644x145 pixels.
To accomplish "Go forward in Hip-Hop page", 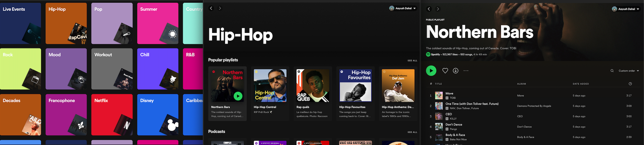I will 220,8.
